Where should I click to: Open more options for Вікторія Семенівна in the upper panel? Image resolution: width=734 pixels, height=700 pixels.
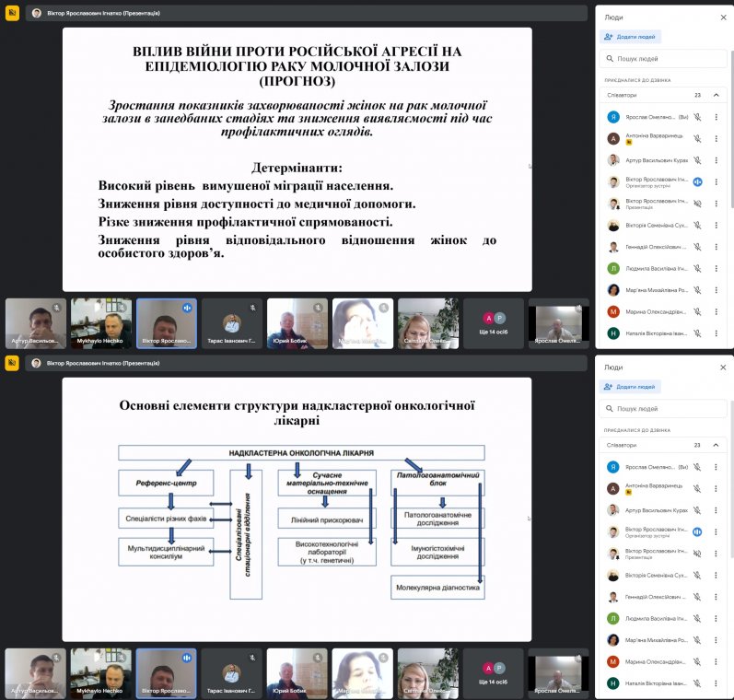716,226
